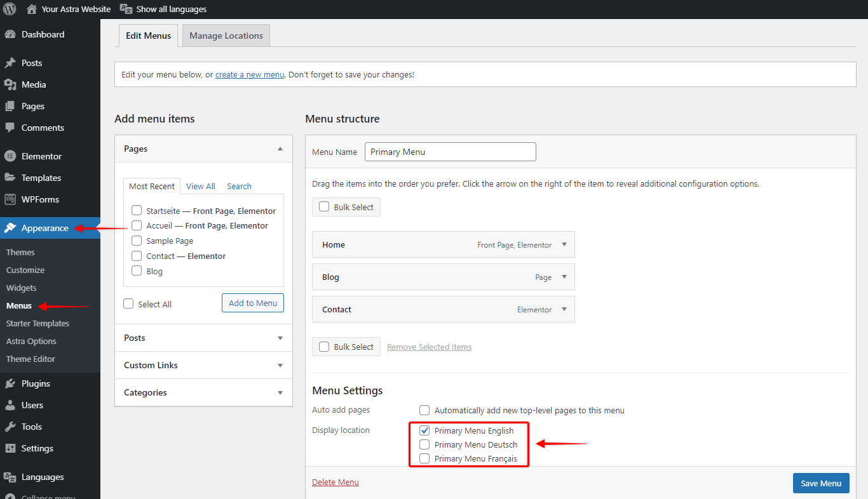Select the Sample Page checkbox
This screenshot has height=499, width=868.
[x=136, y=240]
